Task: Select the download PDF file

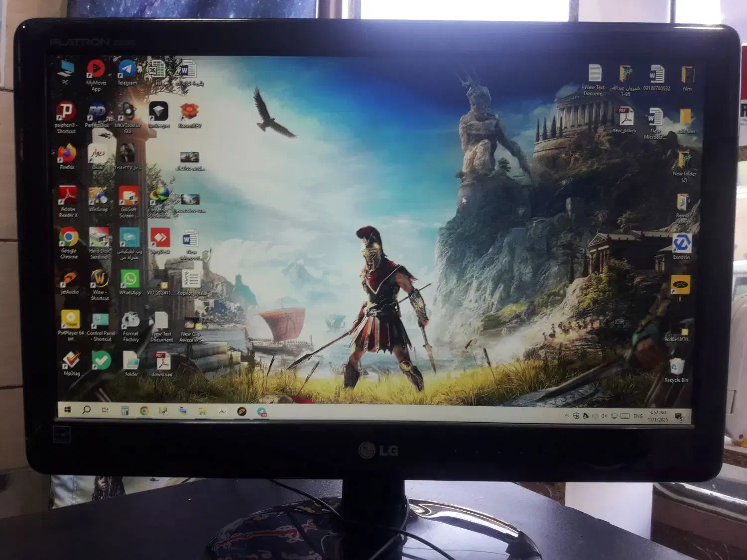Action: [x=162, y=364]
